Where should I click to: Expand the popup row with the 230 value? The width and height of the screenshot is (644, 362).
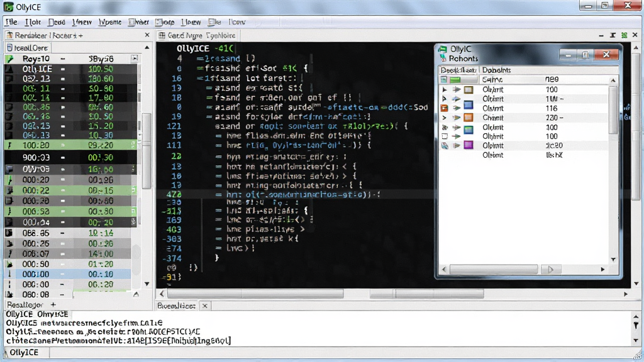coord(445,118)
